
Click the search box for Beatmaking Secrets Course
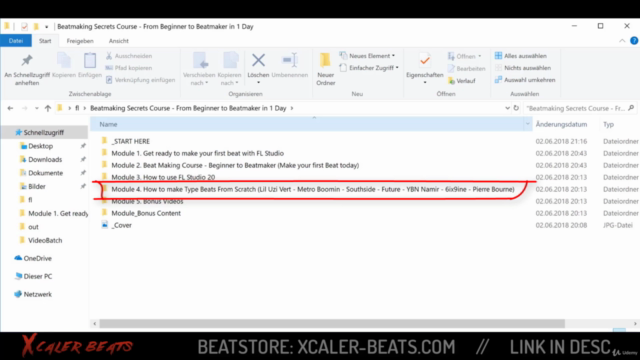coord(580,108)
